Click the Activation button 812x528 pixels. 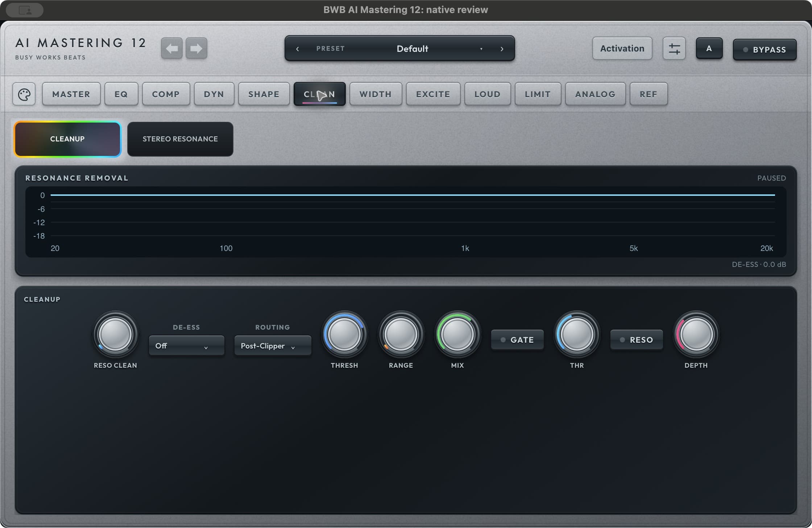coord(622,48)
